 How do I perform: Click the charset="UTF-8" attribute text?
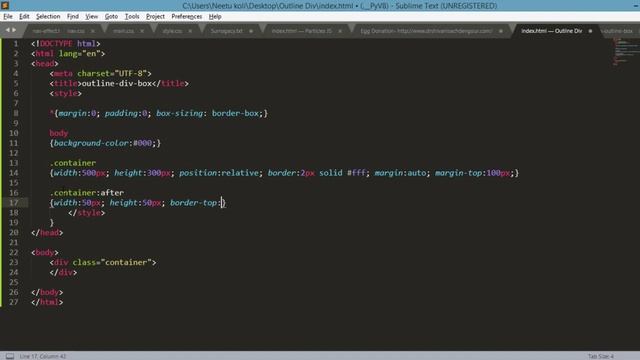(x=112, y=73)
